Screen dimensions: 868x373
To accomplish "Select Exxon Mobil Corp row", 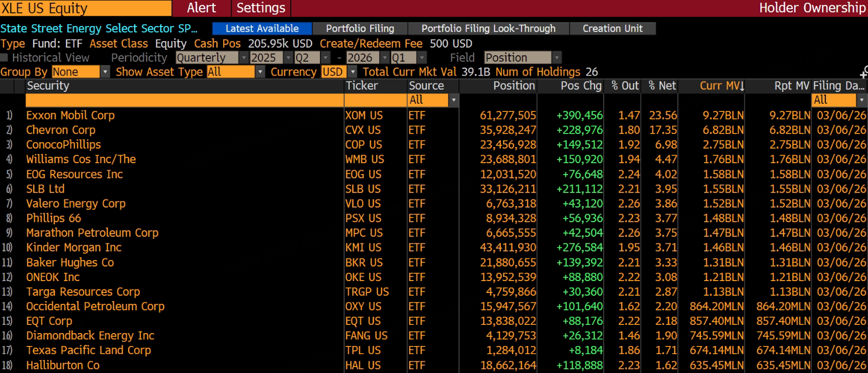I will pos(434,115).
